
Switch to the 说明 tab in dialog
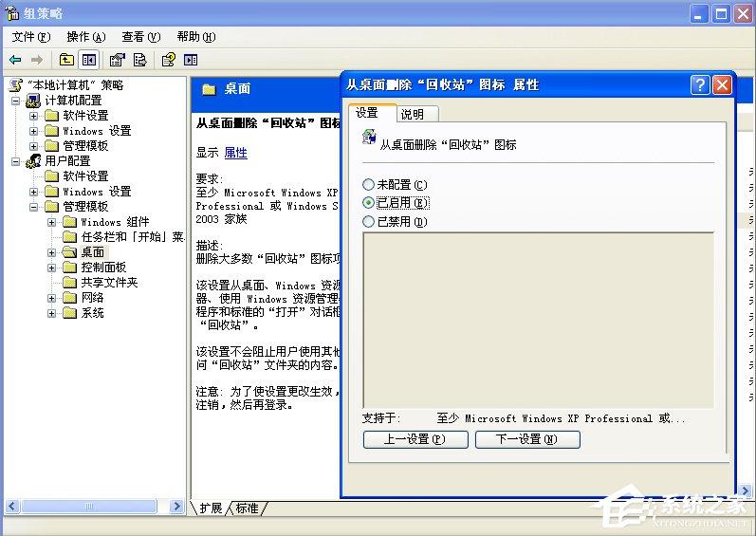pos(417,115)
